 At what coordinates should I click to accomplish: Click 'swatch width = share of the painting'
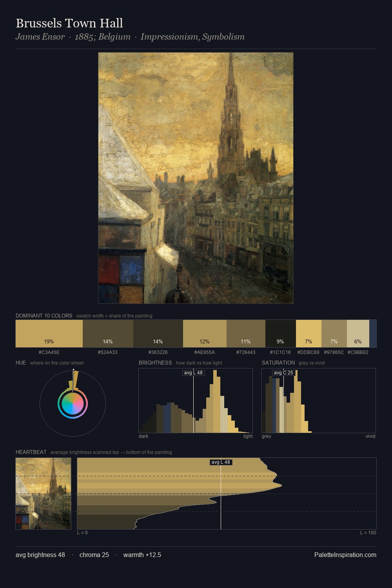point(114,316)
